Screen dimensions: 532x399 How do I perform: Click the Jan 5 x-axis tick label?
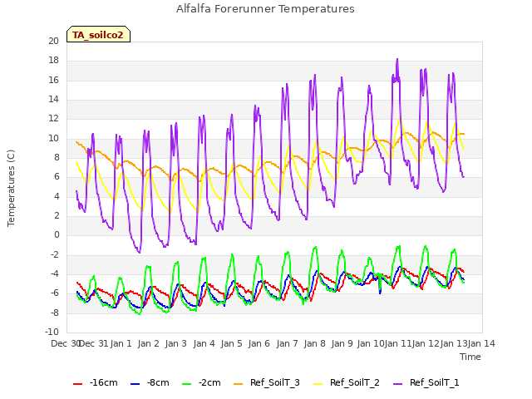[232, 343]
